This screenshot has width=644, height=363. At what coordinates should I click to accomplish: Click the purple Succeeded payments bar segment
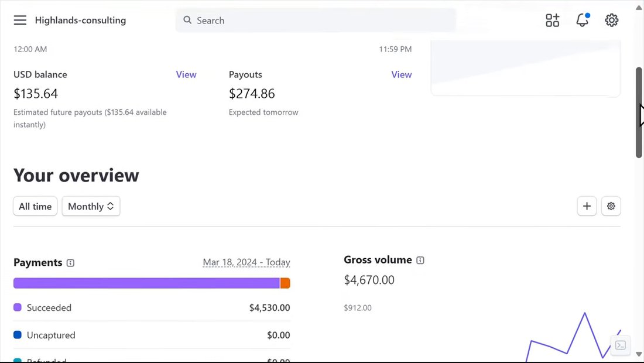click(x=146, y=283)
